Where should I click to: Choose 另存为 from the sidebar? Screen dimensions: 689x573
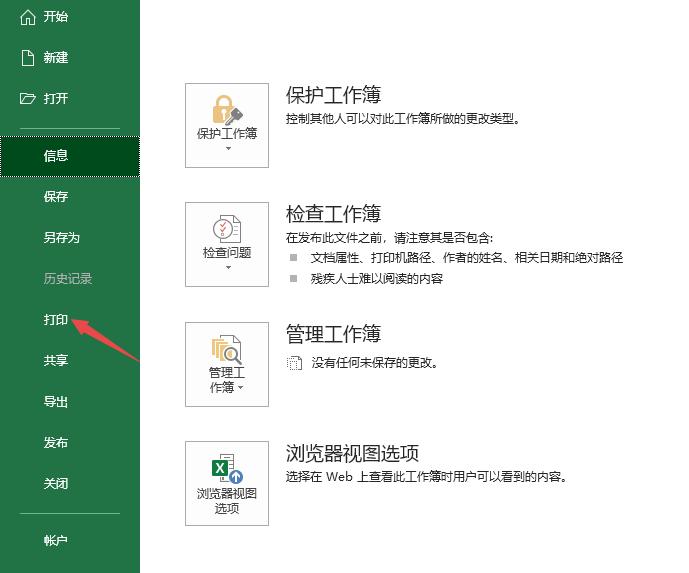click(62, 238)
